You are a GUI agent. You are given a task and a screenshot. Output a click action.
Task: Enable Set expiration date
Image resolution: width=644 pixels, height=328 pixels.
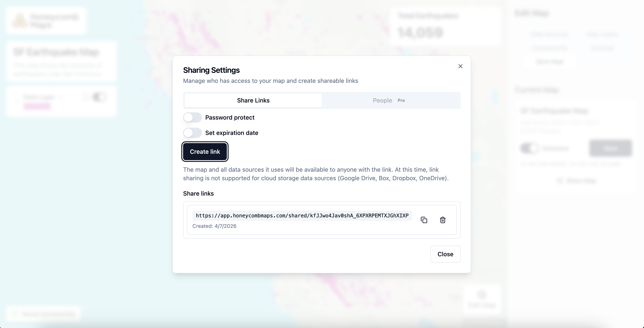(x=192, y=133)
